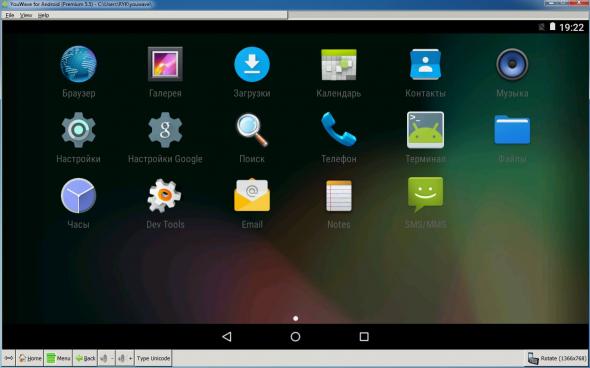Screen dimensions: 590x368
Task: Click the Type Unicode button
Action: coord(154,358)
